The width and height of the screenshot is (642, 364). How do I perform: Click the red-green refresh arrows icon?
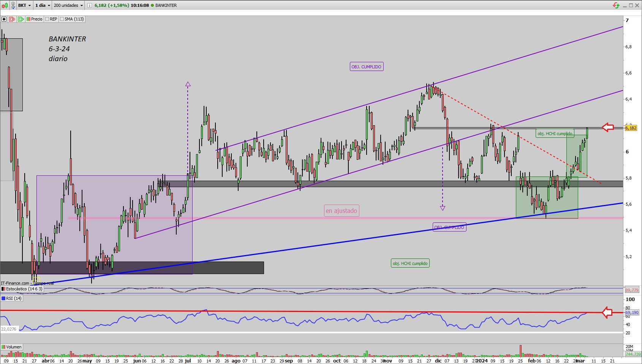coord(616,5)
